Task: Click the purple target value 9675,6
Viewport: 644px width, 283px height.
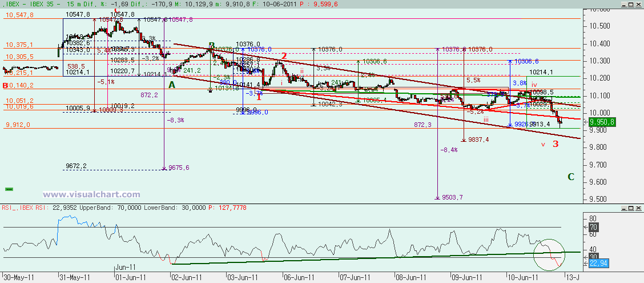Action: pos(179,168)
